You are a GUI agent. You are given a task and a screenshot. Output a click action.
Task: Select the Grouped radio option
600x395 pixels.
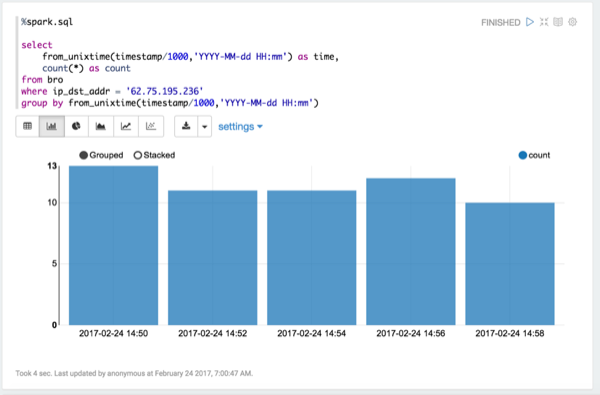[x=101, y=155]
